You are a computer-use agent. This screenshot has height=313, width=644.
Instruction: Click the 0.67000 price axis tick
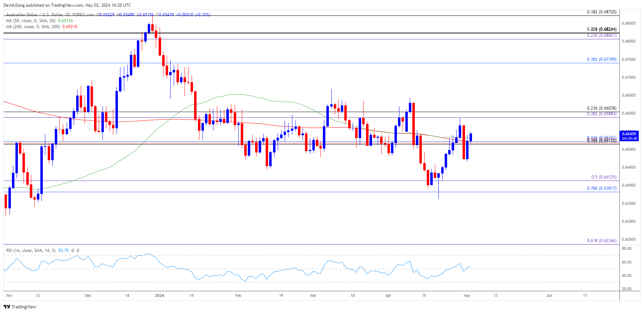coord(629,77)
